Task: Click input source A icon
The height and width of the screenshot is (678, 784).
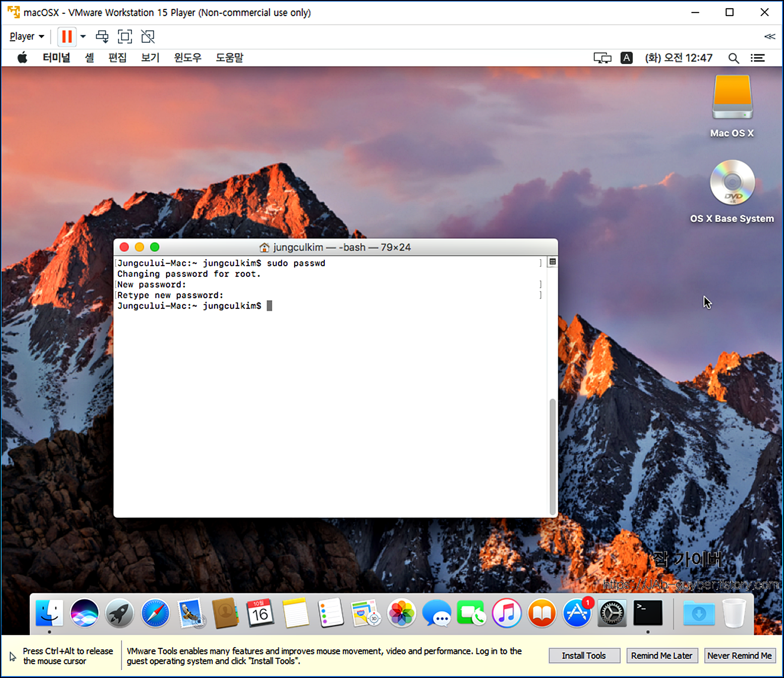Action: coord(626,58)
